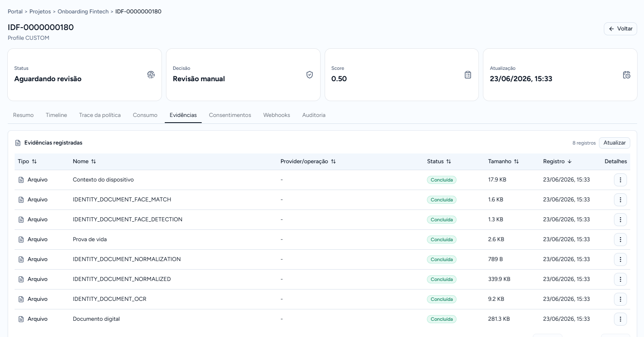Switch to the Webhooks tab
Viewport: 644px width, 337px height.
[277, 115]
